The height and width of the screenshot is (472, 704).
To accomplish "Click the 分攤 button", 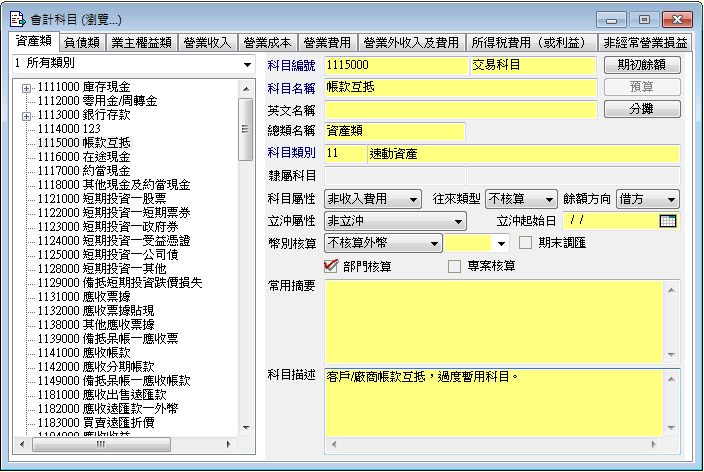I will [642, 109].
